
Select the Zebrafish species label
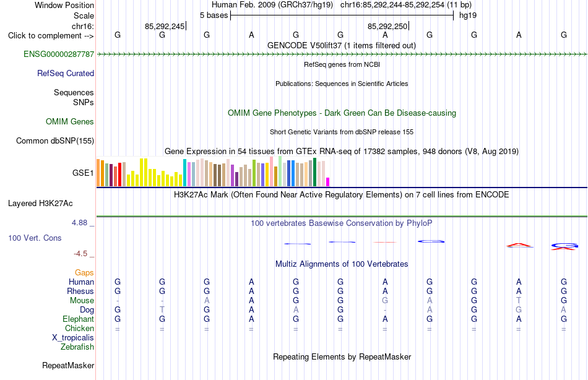pyautogui.click(x=77, y=347)
